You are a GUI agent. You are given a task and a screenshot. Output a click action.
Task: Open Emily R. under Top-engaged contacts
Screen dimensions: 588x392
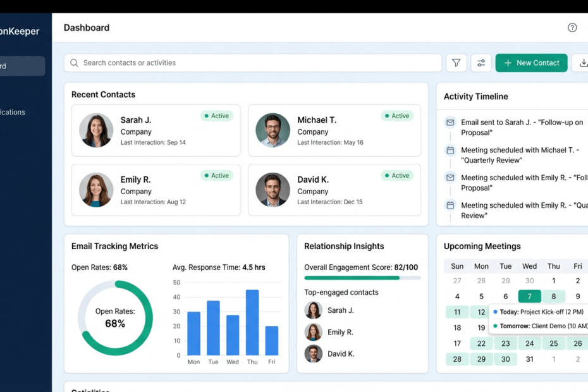(340, 332)
